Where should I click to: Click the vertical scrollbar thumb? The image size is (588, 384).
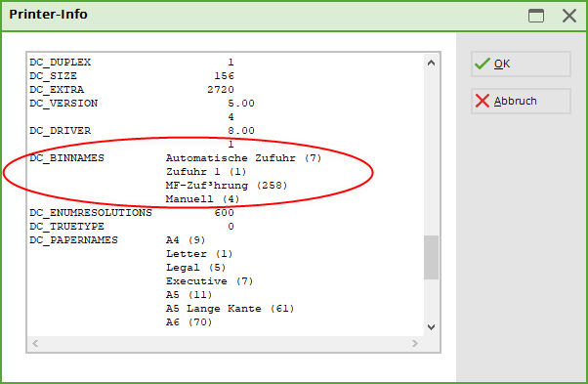tap(432, 257)
